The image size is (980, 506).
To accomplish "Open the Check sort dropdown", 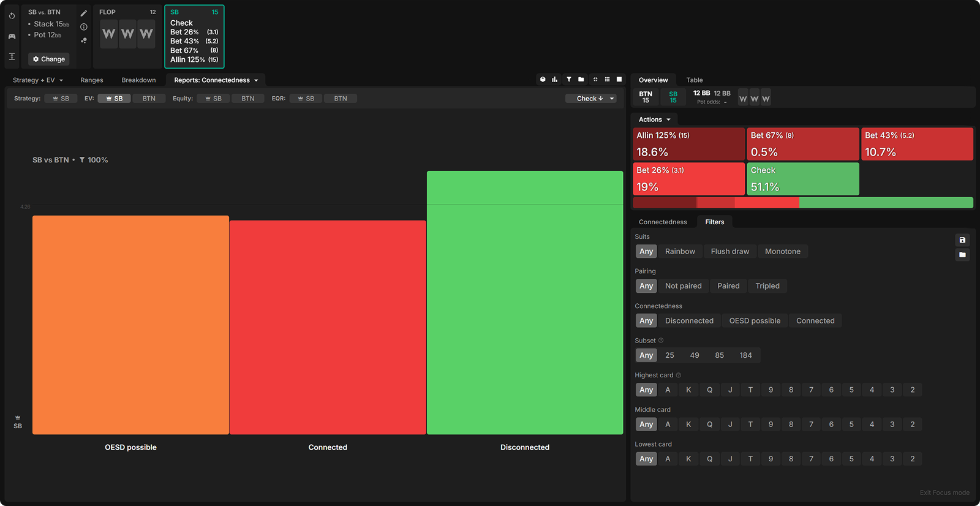I will pyautogui.click(x=590, y=99).
